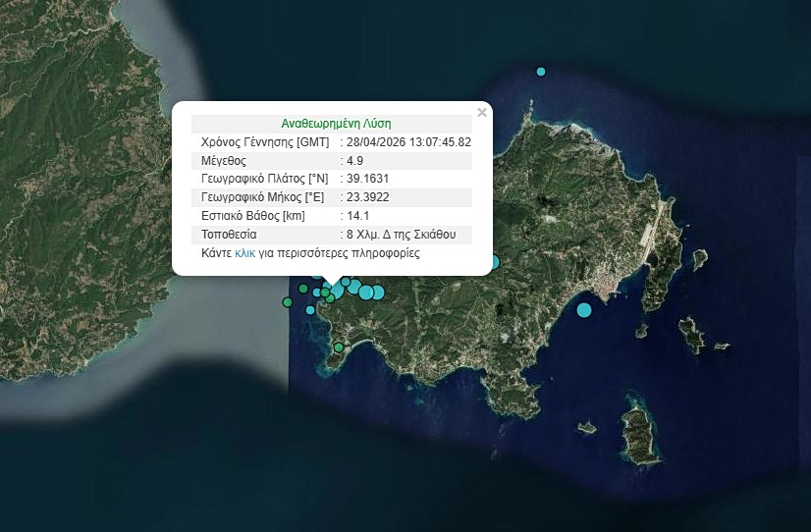Click the large cyan marker in the southern bay
The height and width of the screenshot is (532, 811).
[x=584, y=310]
